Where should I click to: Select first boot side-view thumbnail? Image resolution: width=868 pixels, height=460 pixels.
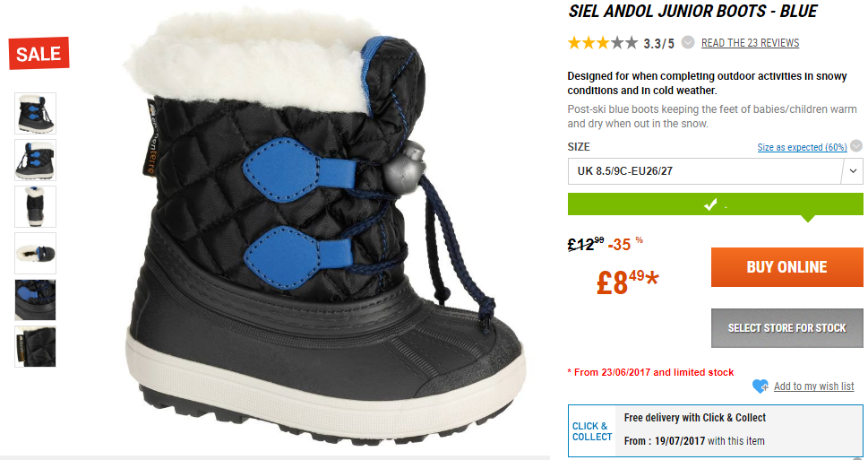pos(36,114)
